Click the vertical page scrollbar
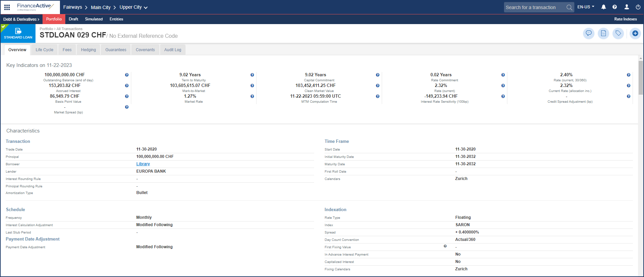Screen dimensions: 644x277 pos(640,77)
